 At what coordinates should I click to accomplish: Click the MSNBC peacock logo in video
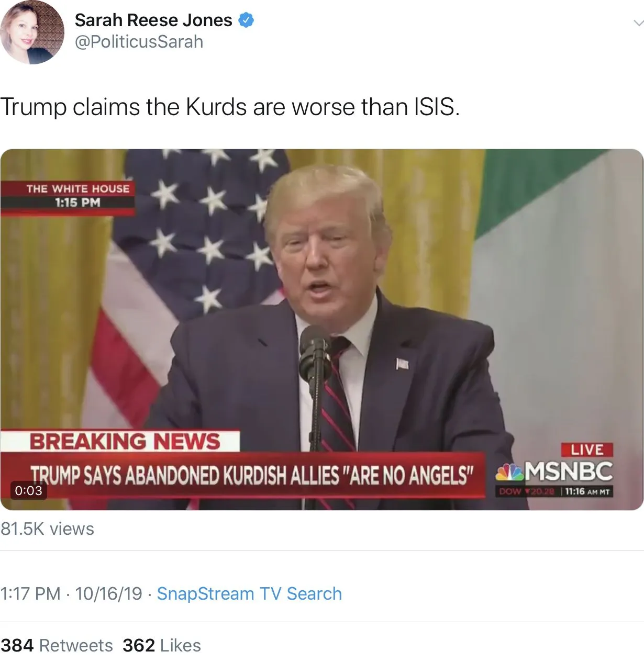[x=509, y=472]
